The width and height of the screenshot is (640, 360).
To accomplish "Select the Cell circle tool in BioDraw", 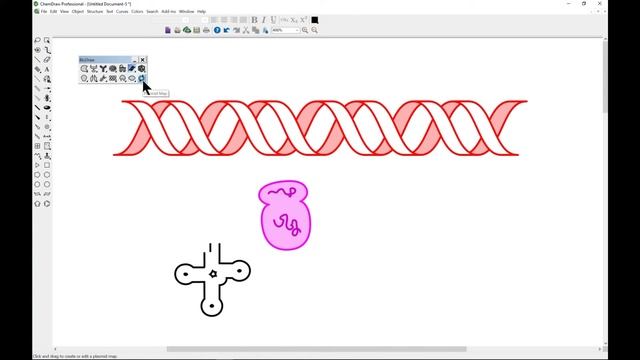I will (x=84, y=78).
